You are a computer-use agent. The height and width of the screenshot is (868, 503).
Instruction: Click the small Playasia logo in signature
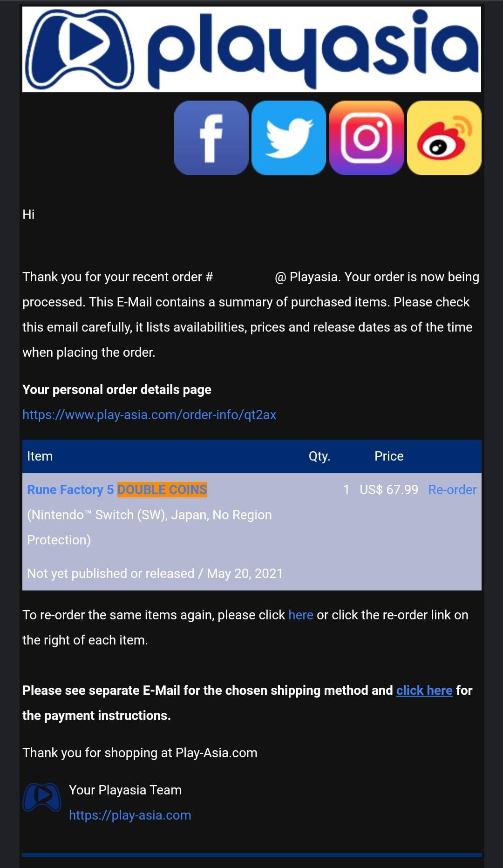[x=42, y=797]
